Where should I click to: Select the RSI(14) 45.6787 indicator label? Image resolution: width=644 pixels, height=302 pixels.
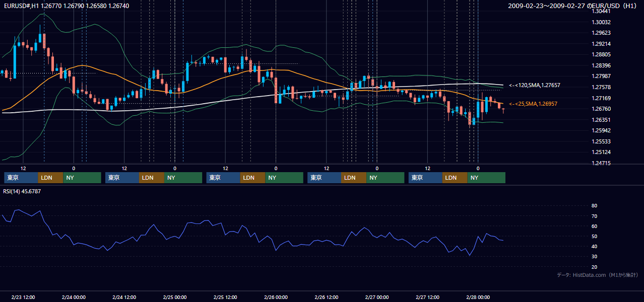click(22, 191)
